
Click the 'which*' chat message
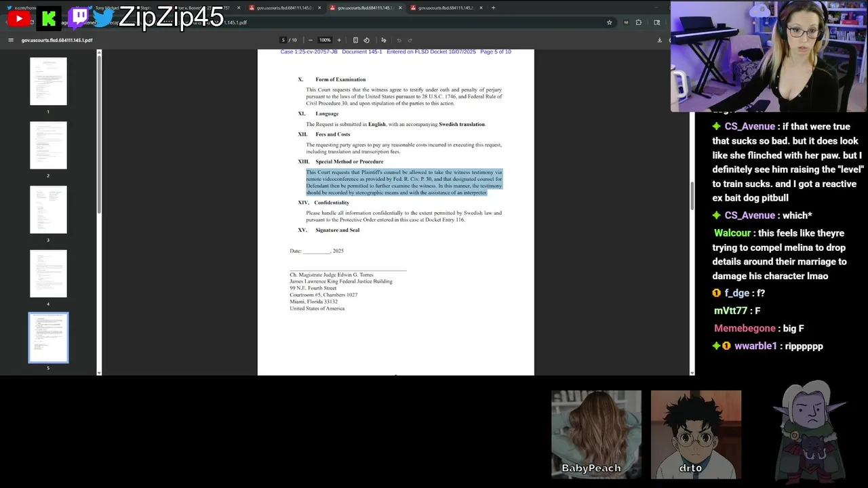797,216
